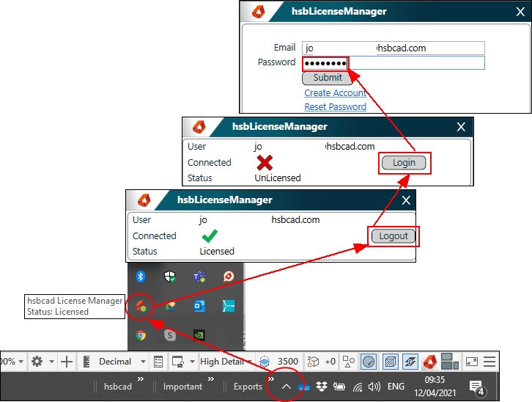Open the Wi-Fi network icon

click(358, 387)
